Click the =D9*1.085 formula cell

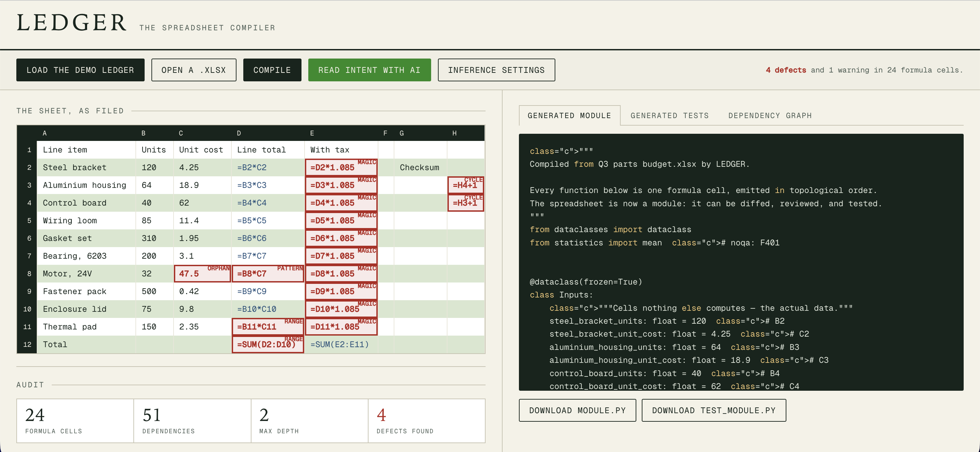point(341,291)
